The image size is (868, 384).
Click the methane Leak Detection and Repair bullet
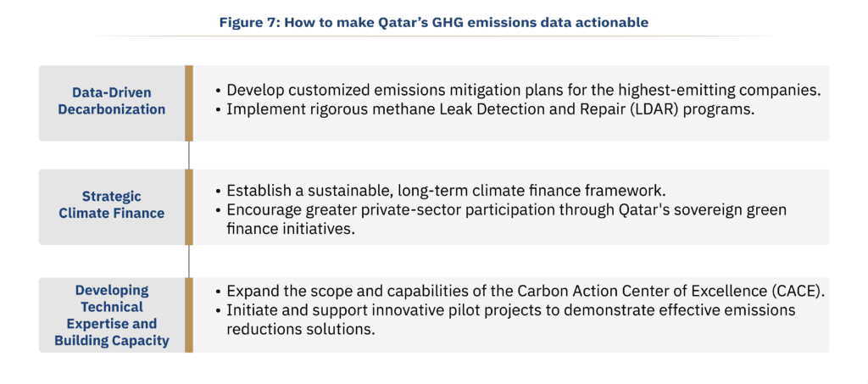[x=486, y=109]
